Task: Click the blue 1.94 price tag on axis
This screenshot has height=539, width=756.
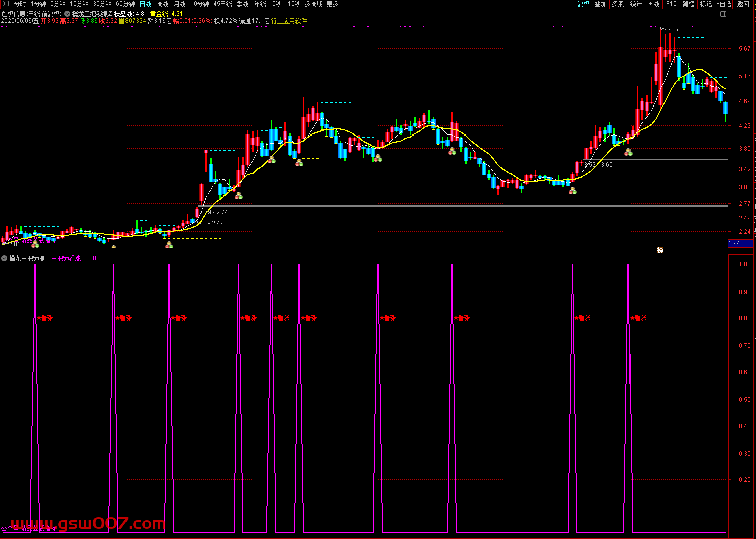Action: click(741, 243)
